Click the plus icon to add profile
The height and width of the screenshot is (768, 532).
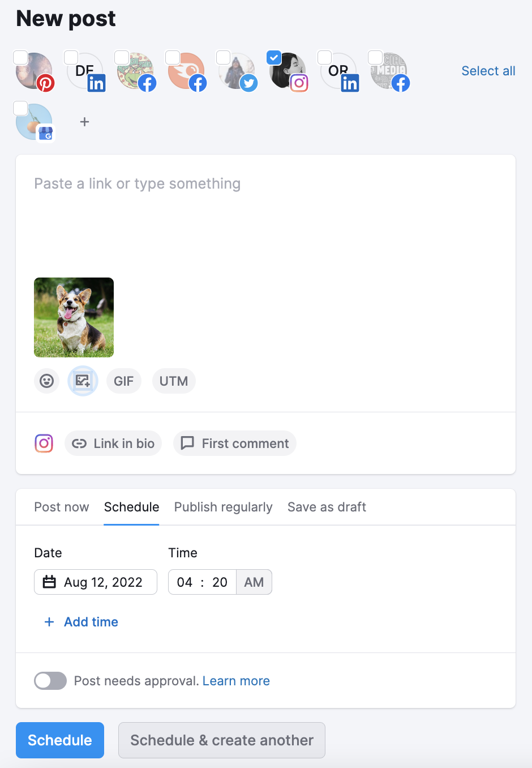click(x=84, y=122)
